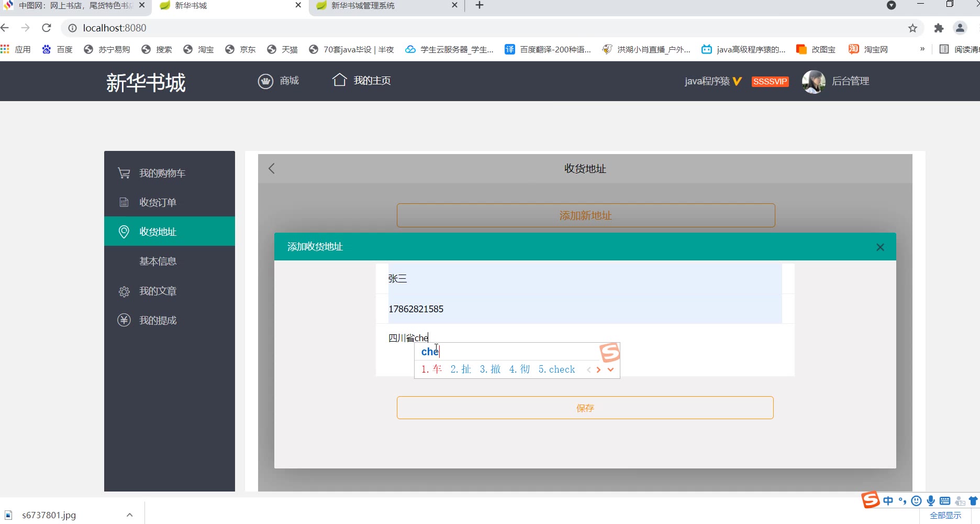Click the user avatar picture in header
Image resolution: width=980 pixels, height=524 pixels.
coord(813,81)
